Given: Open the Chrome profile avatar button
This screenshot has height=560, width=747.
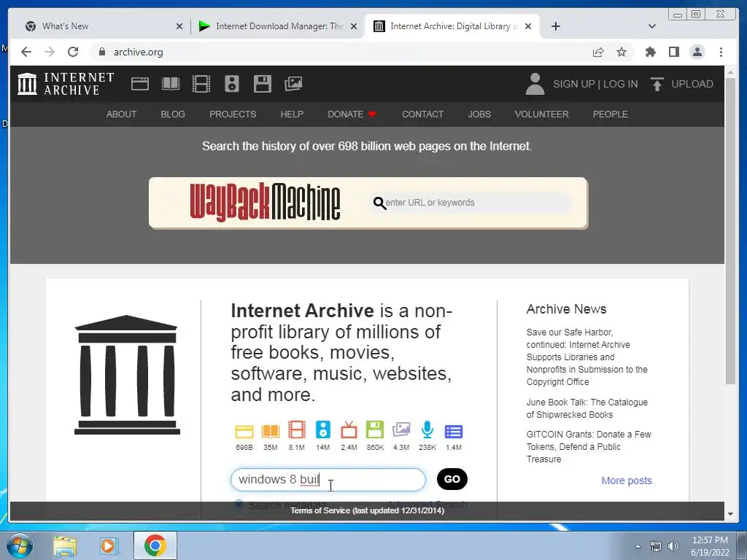Looking at the screenshot, I should click(x=697, y=52).
